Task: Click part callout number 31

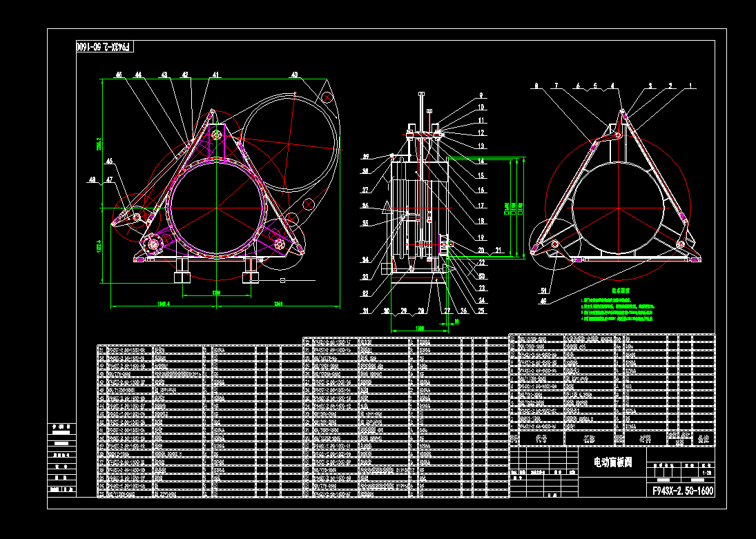Action: pyautogui.click(x=365, y=311)
